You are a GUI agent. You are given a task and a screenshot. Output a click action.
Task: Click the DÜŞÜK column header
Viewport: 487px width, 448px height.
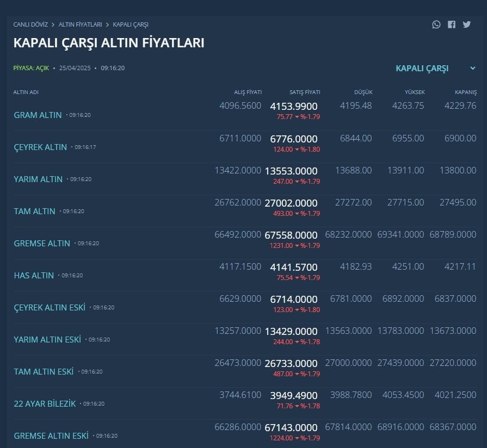pos(363,92)
